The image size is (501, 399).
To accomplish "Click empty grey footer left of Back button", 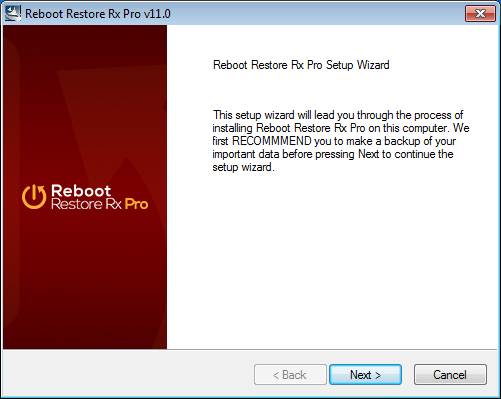I will pos(128,374).
